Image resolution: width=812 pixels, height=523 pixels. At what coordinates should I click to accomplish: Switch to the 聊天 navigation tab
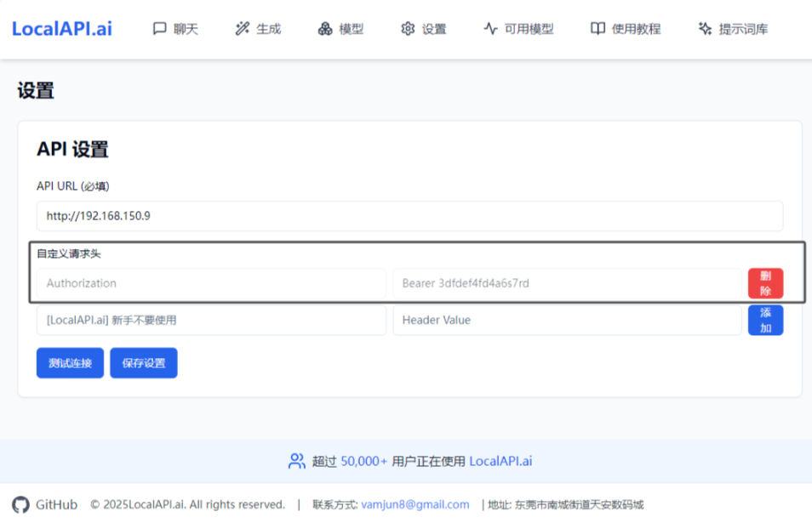[186, 28]
